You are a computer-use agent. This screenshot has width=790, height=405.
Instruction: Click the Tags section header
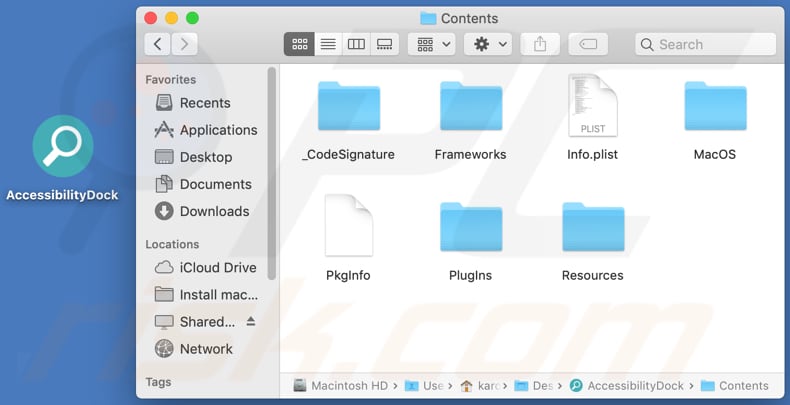click(x=158, y=382)
